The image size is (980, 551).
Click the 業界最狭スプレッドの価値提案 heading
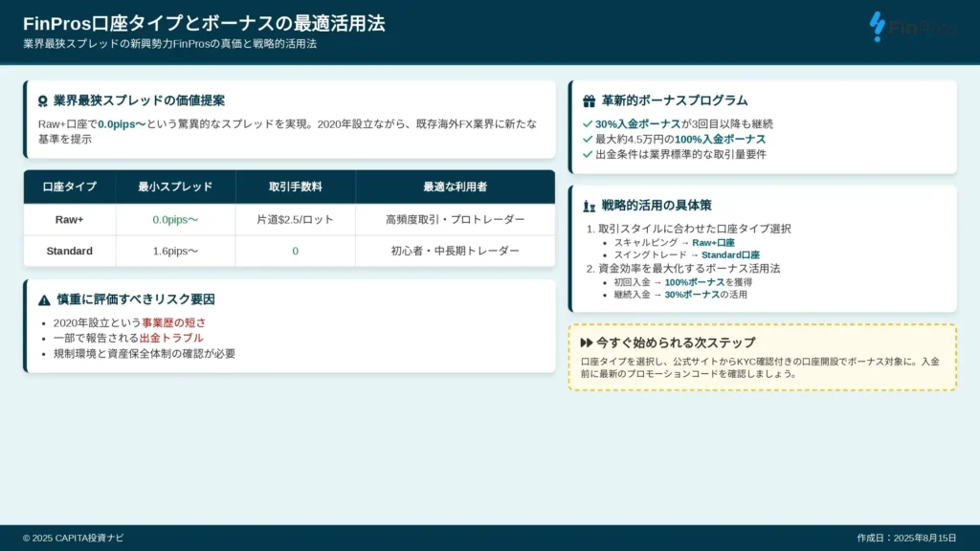[139, 100]
